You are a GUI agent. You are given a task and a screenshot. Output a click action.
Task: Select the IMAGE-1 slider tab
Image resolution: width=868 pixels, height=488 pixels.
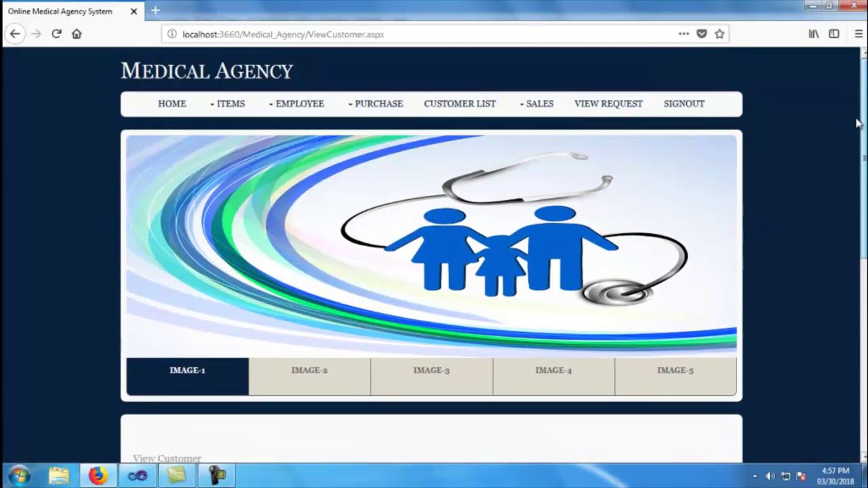187,376
